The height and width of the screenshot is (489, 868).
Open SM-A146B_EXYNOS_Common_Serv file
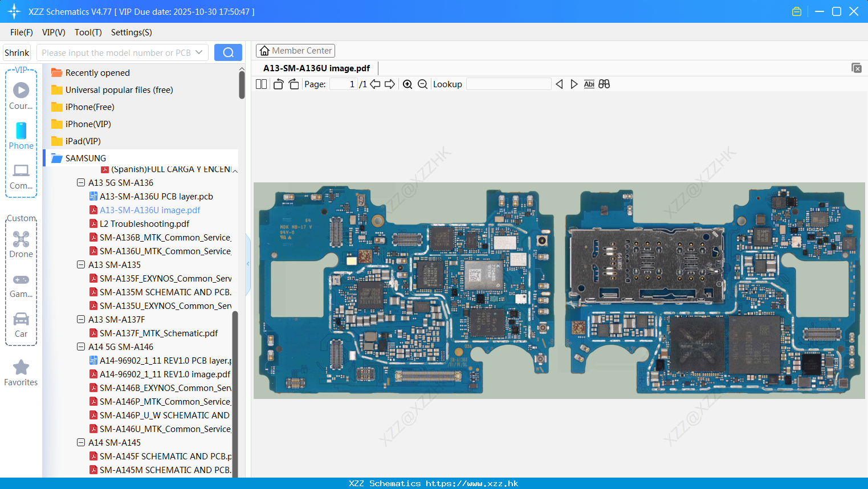point(165,388)
